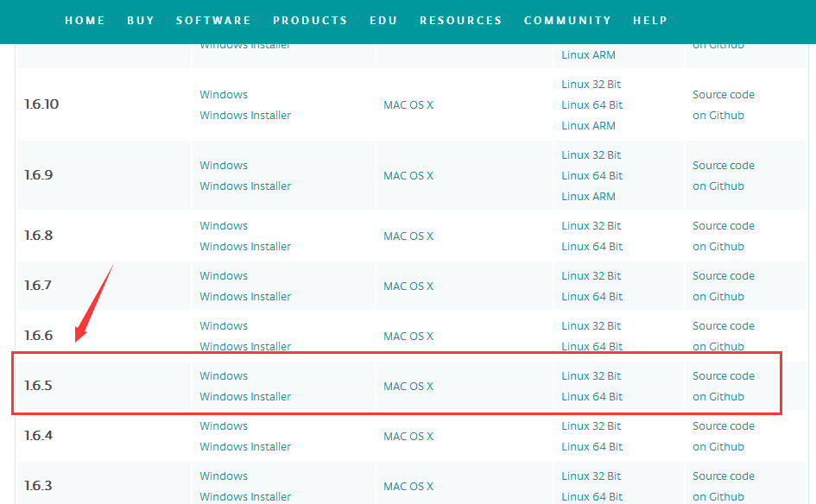The width and height of the screenshot is (816, 504).
Task: Download MAC OS X build of 1.6.8
Action: [x=408, y=236]
